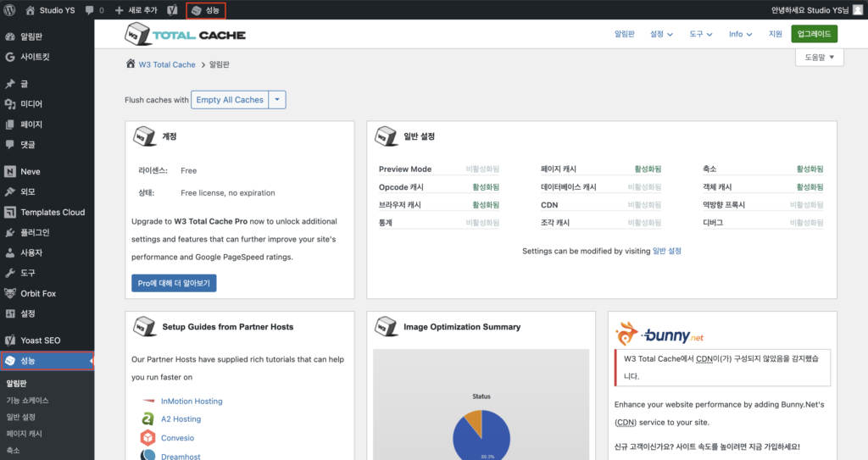The height and width of the screenshot is (460, 868).
Task: Click CDN row label in settings
Action: pos(549,205)
